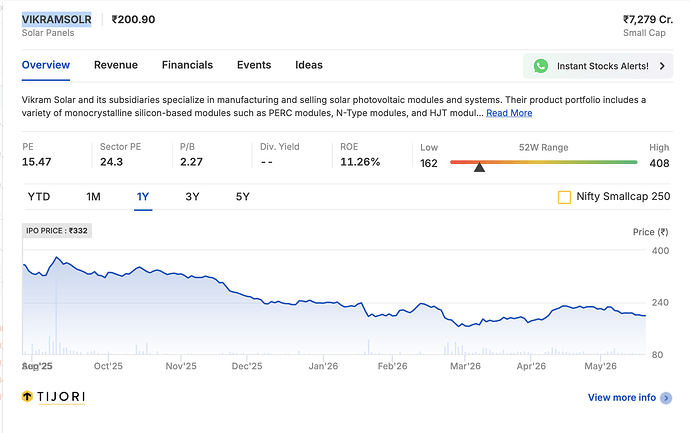Click the PE value 15.47
690x433 pixels.
click(x=37, y=162)
